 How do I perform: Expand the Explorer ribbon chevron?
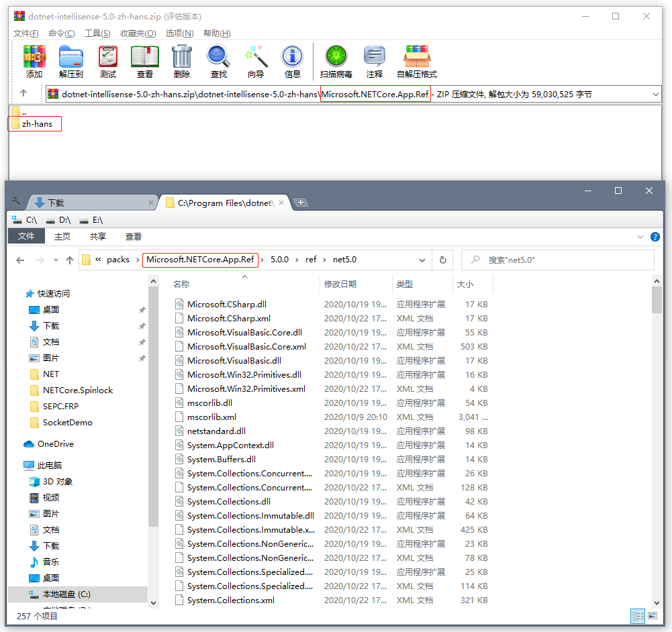click(x=640, y=237)
